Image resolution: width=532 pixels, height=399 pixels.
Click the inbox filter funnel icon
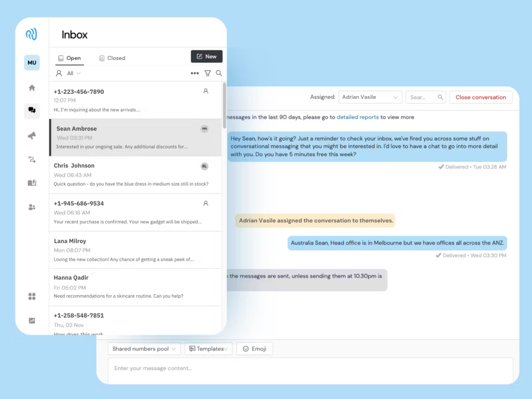[207, 73]
